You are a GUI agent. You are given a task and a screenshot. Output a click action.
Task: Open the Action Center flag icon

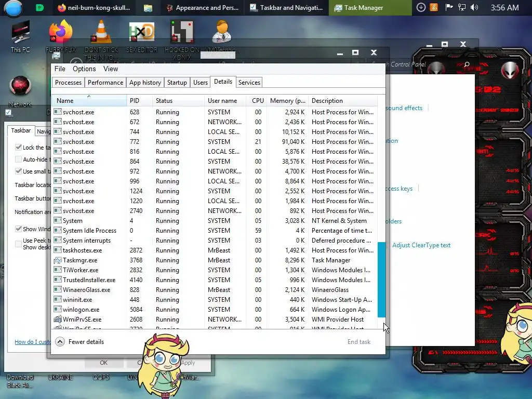[448, 7]
